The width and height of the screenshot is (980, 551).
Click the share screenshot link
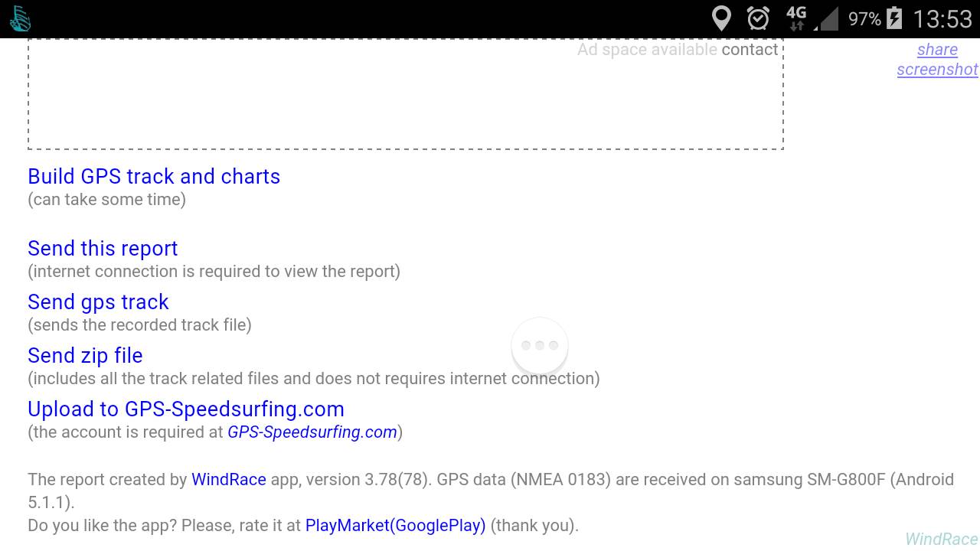[x=937, y=60]
